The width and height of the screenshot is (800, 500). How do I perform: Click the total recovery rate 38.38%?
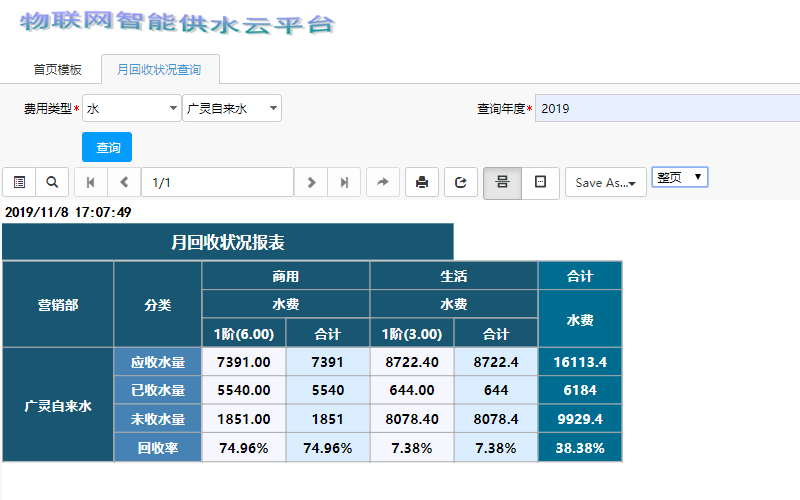pyautogui.click(x=580, y=448)
